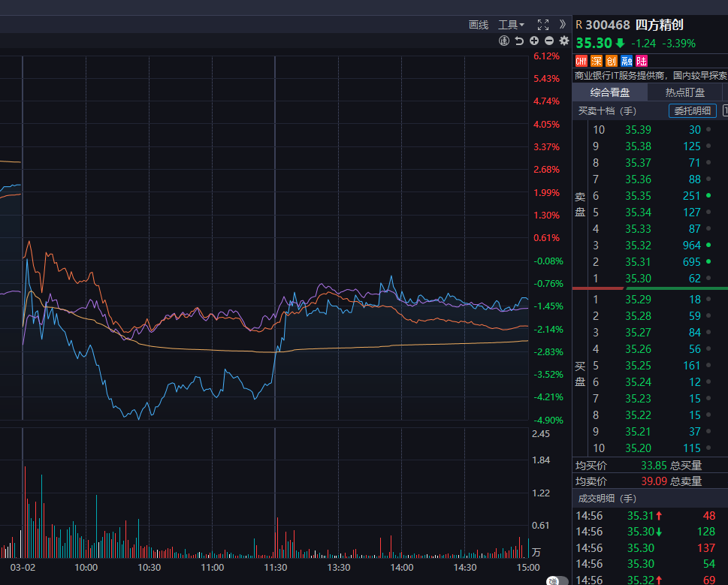Screen dimensions: 728x585
Task: Open the 工具 dropdown menu
Action: pyautogui.click(x=511, y=25)
